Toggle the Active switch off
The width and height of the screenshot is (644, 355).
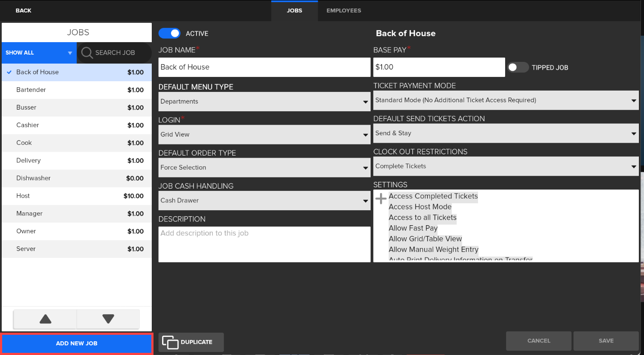(x=169, y=34)
